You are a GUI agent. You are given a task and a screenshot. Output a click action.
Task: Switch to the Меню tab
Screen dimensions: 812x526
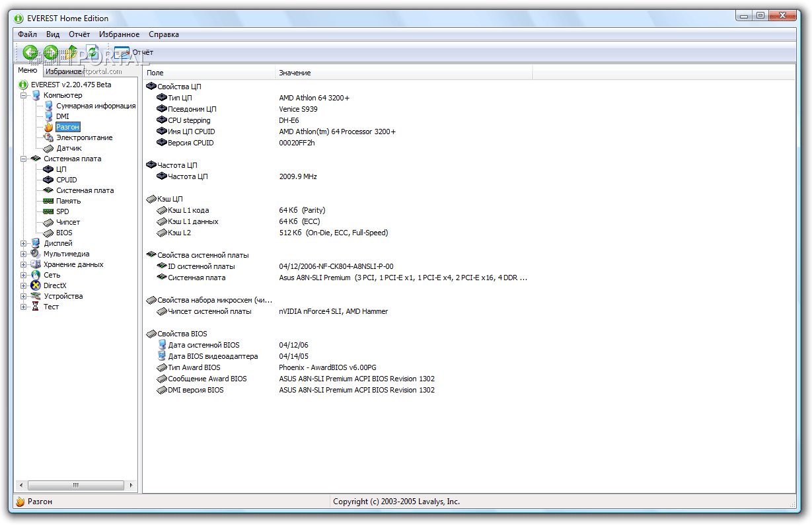point(28,71)
